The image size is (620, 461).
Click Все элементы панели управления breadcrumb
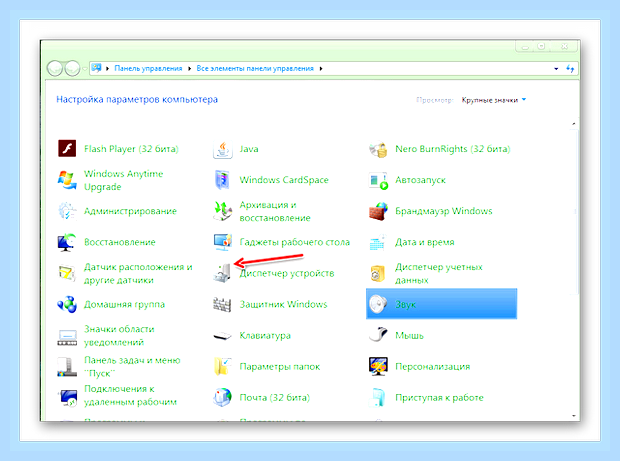pos(255,68)
